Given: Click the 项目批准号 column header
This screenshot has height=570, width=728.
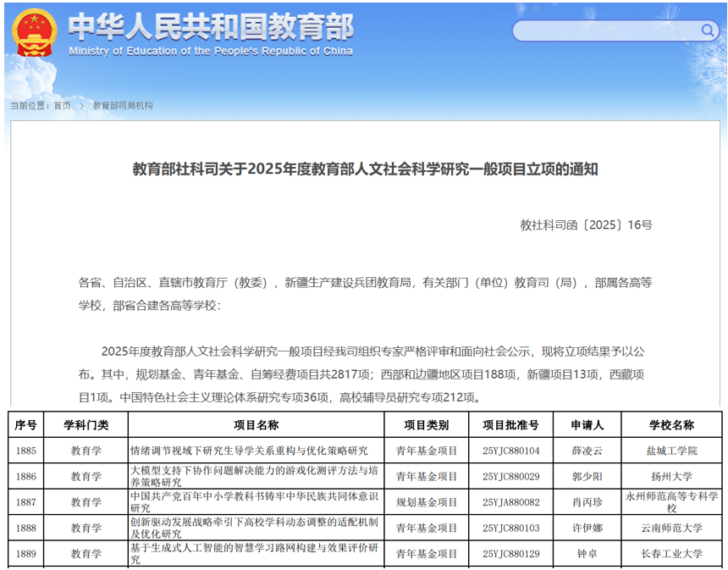Looking at the screenshot, I should (510, 425).
